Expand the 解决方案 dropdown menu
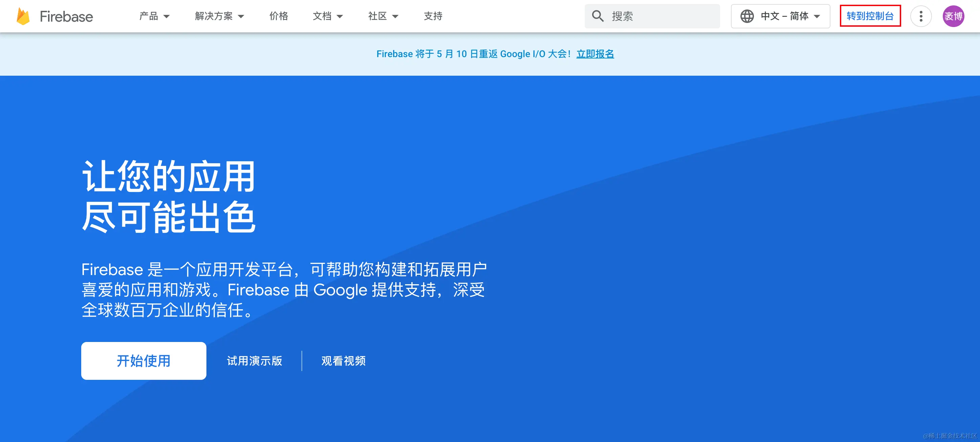 click(x=219, y=16)
